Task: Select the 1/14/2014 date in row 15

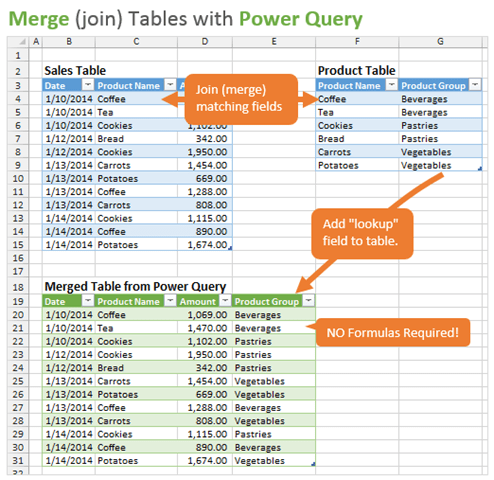Action: tap(69, 245)
